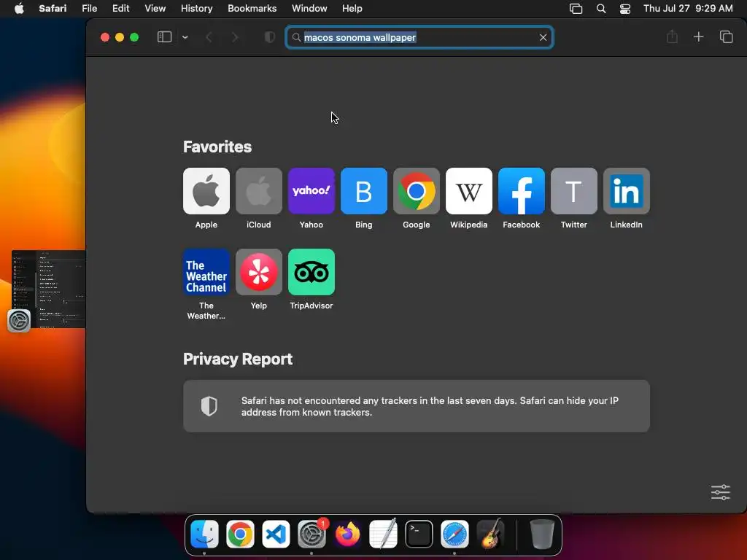Click the date and time in menu bar
747x560 pixels.
tap(688, 9)
